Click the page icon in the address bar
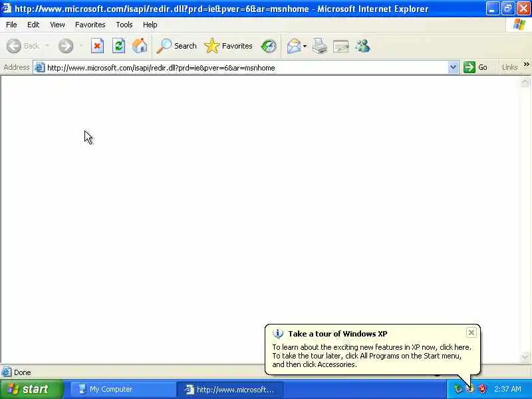 coord(40,68)
